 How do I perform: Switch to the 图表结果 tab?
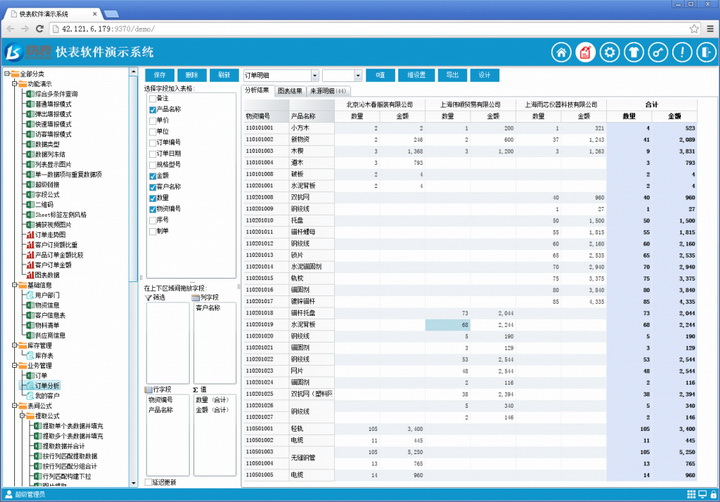tap(290, 91)
